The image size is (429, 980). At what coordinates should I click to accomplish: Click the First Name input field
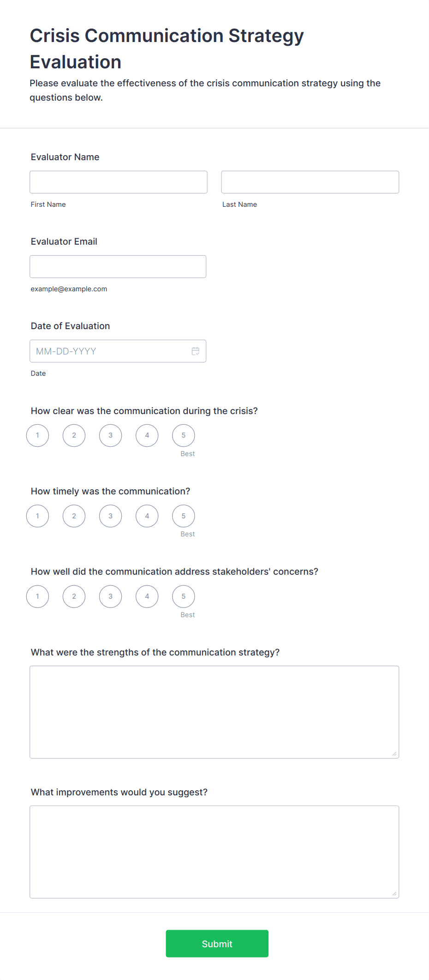(119, 182)
